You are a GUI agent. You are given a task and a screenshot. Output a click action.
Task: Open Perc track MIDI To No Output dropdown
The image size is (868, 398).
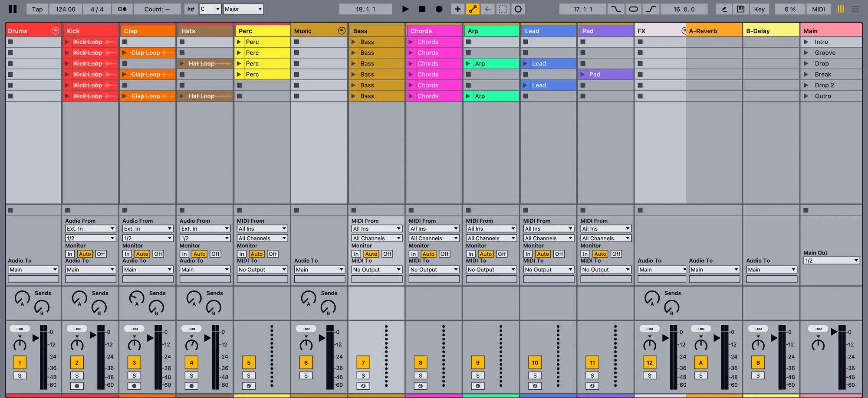262,270
